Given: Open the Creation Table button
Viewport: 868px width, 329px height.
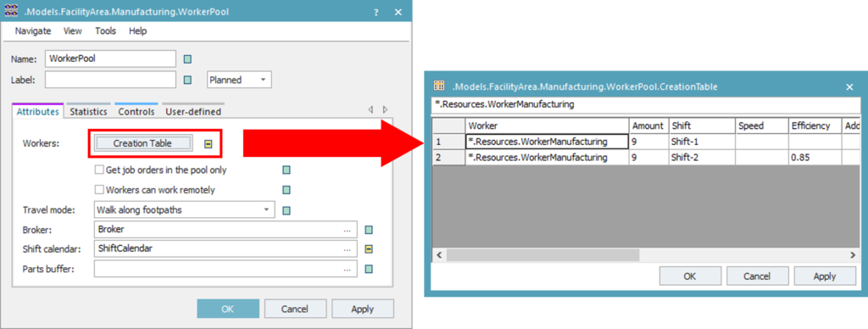Looking at the screenshot, I should point(142,143).
